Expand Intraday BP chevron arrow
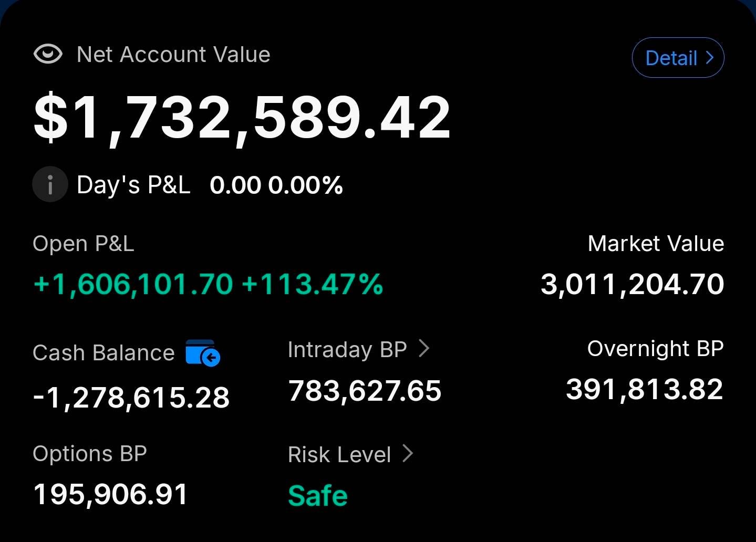Screen dimensions: 756x542 [424, 348]
